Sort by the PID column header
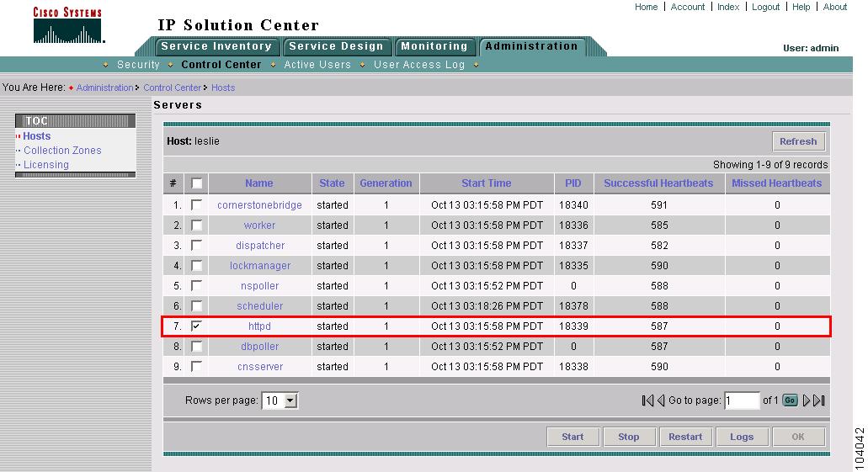 point(573,183)
